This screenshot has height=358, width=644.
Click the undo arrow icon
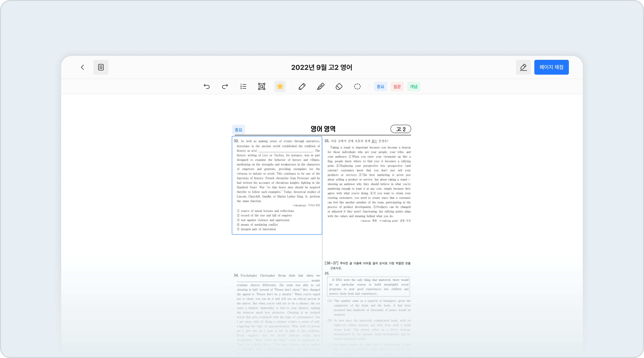207,86
